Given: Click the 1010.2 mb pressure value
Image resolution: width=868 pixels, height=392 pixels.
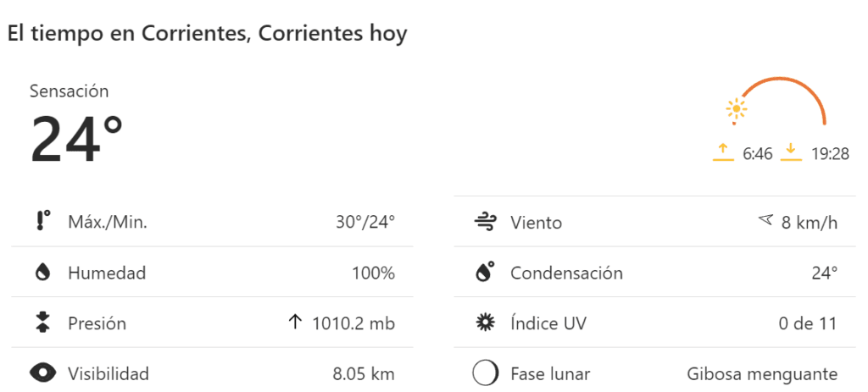Looking at the screenshot, I should [353, 323].
